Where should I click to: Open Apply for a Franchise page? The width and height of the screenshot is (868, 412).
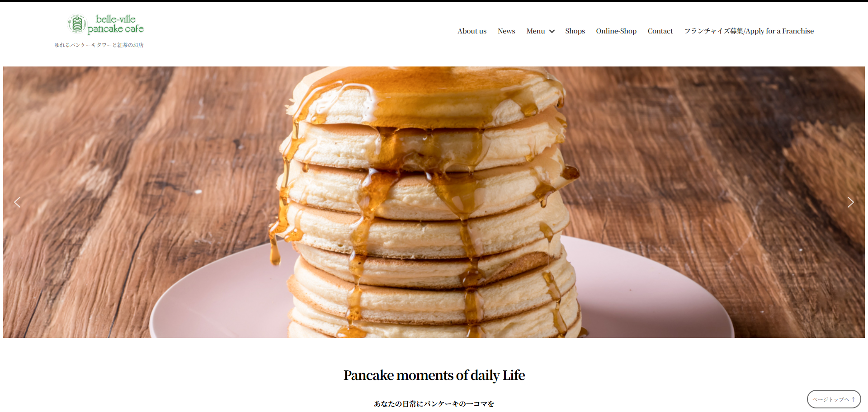[x=749, y=31]
